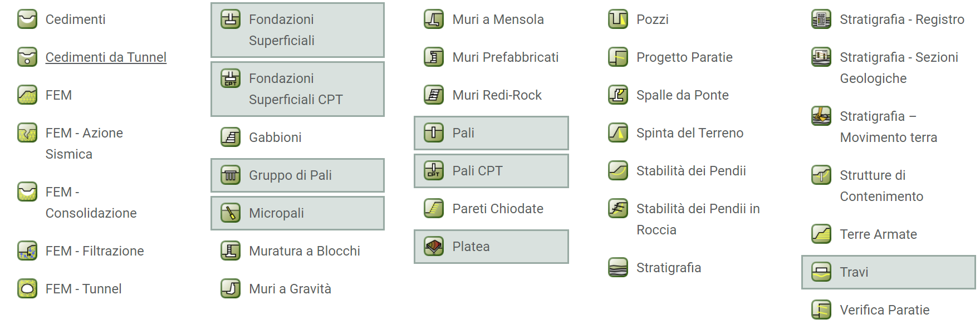Go to Progetto Paratie program
This screenshot has width=980, height=329.
684,57
